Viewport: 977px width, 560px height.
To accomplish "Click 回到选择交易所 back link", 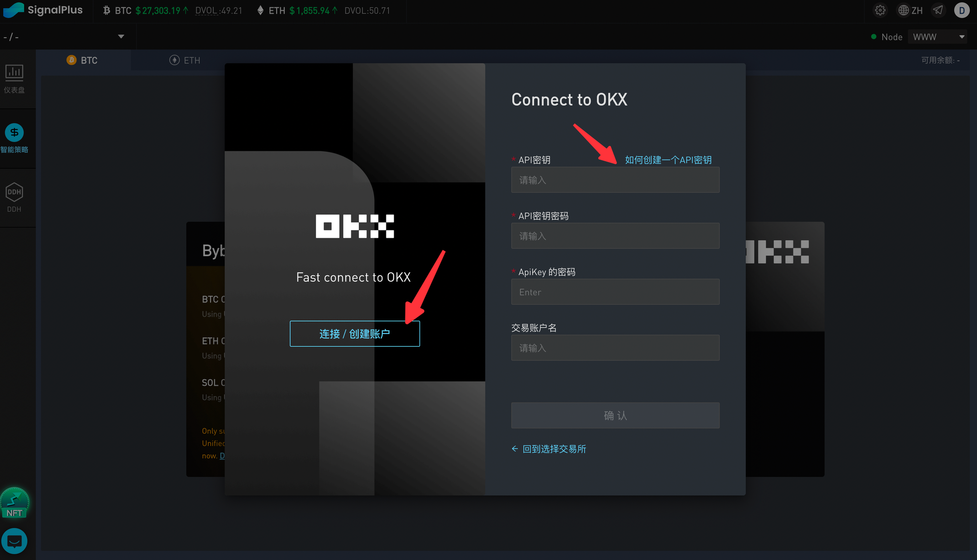I will (549, 449).
